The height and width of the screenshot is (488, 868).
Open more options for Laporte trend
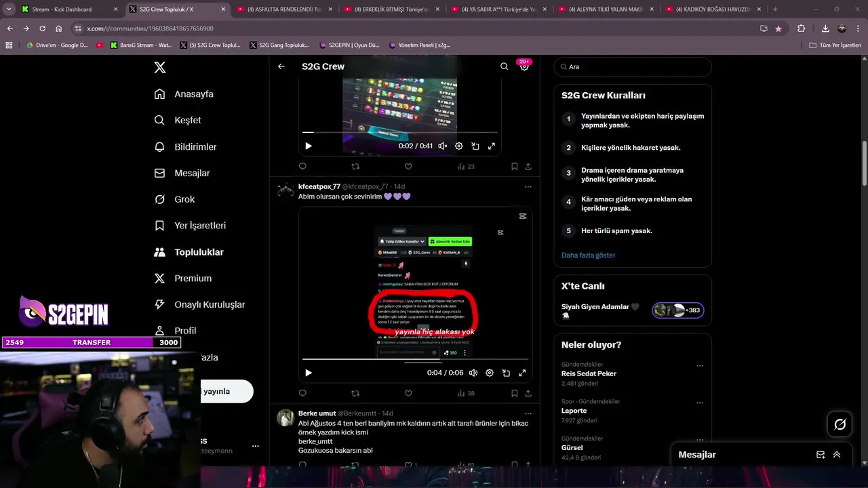click(x=700, y=402)
